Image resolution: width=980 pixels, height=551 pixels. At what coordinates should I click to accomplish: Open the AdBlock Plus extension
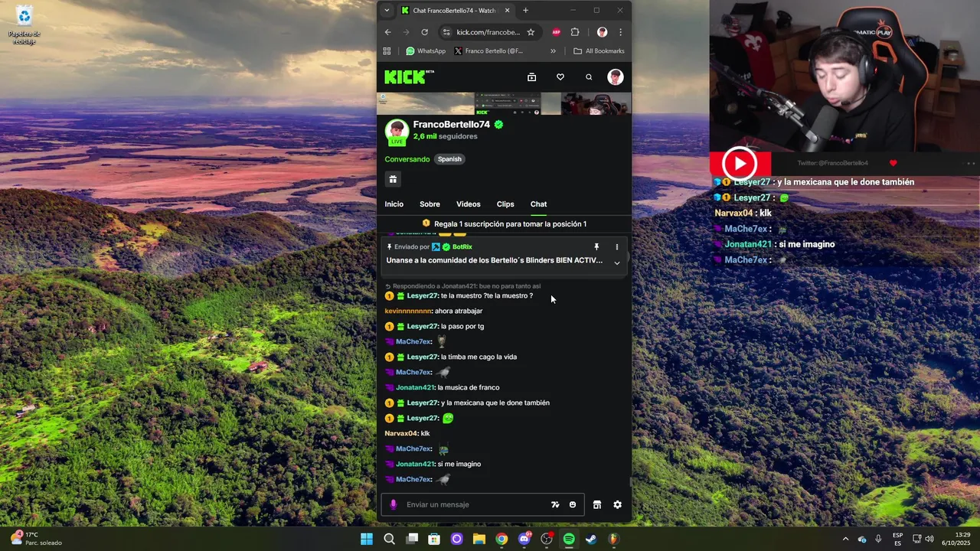(x=557, y=32)
